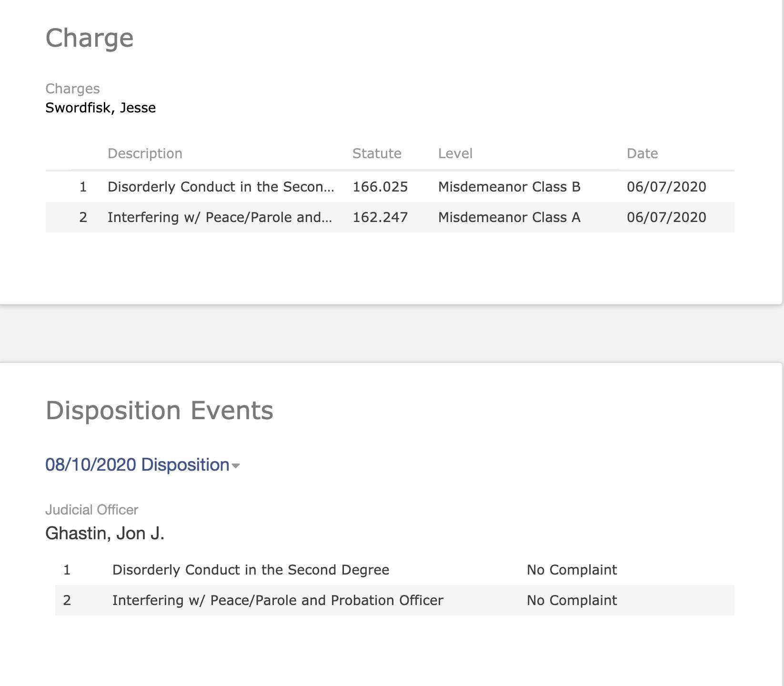Select Interfering w/ Peace/Parole charge description
784x686 pixels.
(220, 217)
